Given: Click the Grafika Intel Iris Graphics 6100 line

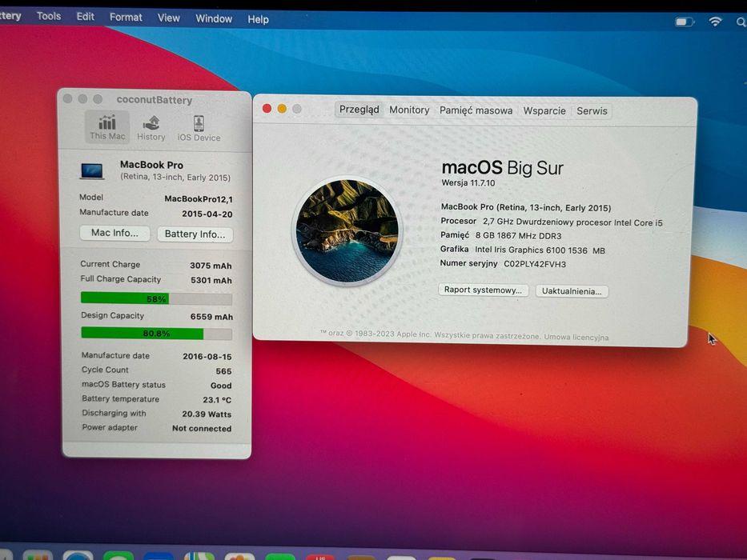Looking at the screenshot, I should tap(523, 250).
